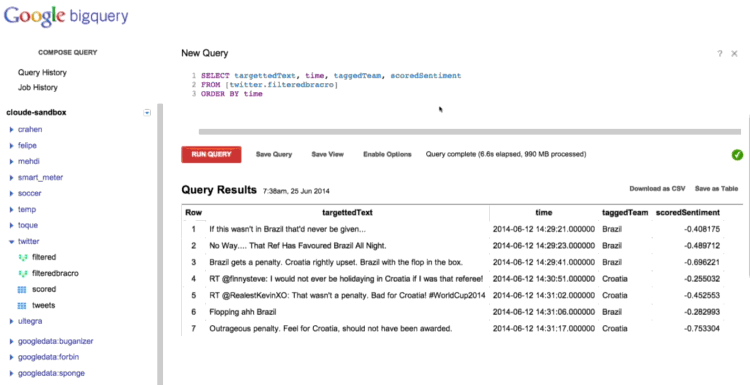Screen dimensions: 750x385
Task: Click the scored table icon
Action: tap(22, 289)
